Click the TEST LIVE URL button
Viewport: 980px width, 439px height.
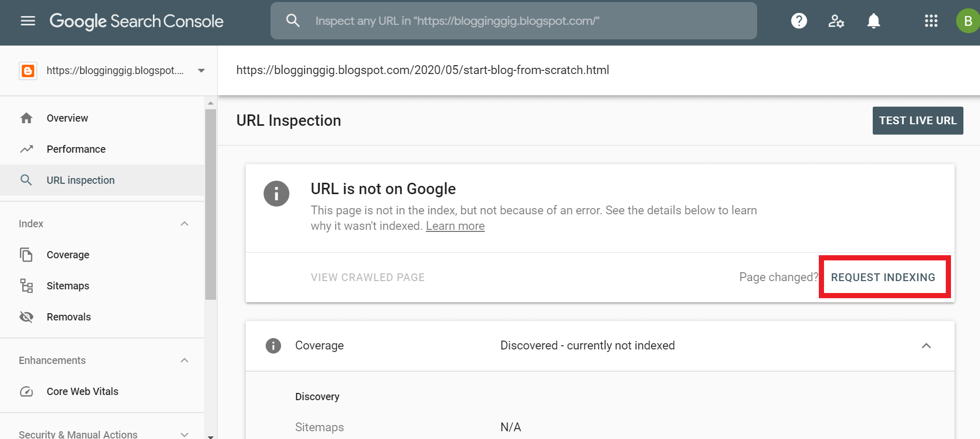(x=918, y=121)
